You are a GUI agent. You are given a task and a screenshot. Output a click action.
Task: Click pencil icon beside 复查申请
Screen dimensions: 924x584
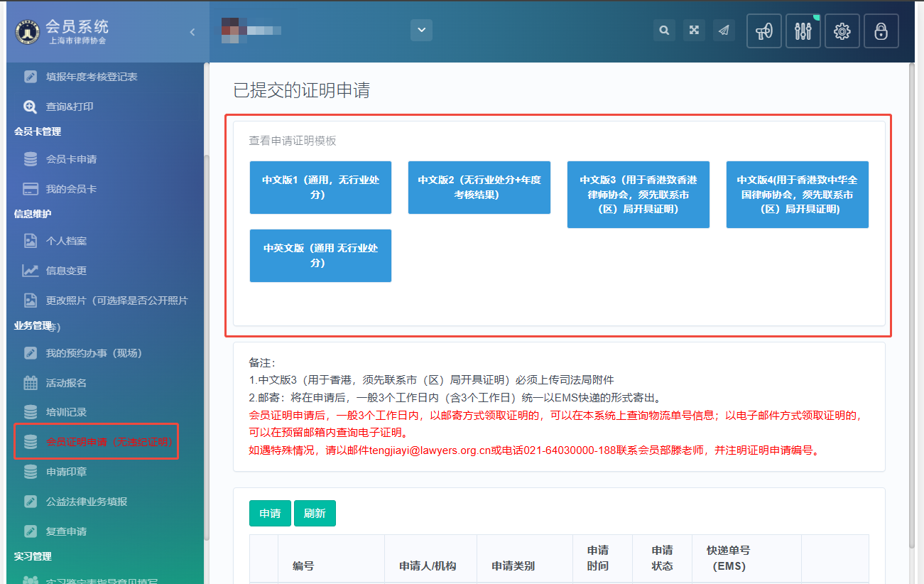[31, 531]
